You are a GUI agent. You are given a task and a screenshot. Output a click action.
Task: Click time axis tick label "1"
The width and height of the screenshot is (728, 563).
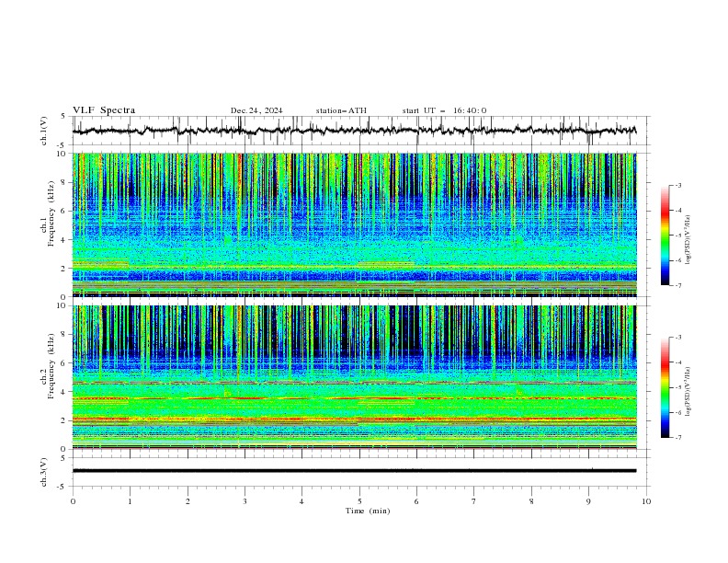coord(130,501)
